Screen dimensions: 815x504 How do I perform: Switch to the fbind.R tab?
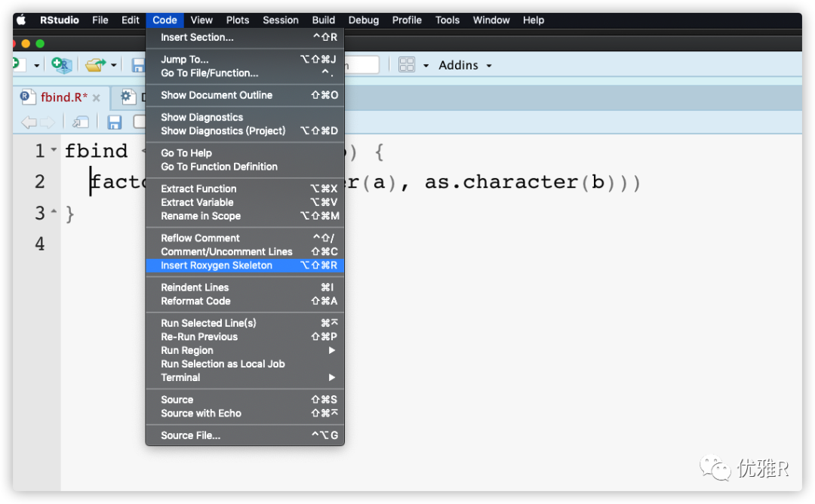coord(63,97)
